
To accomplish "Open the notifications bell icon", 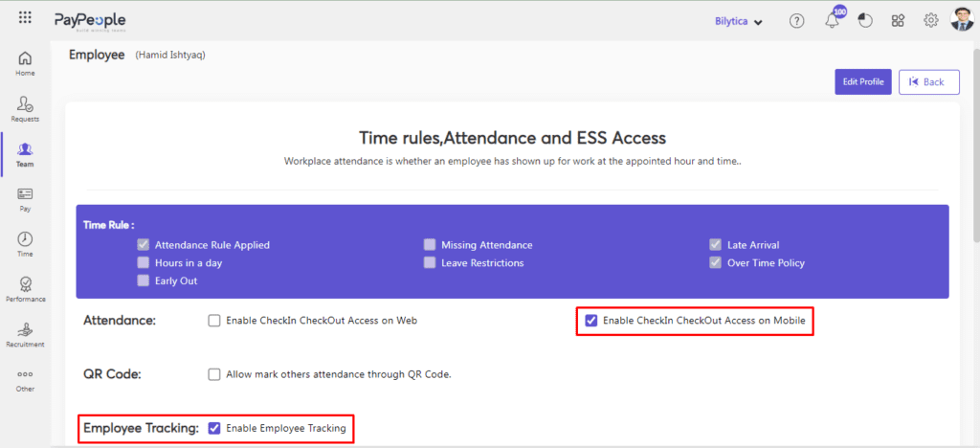I will (x=832, y=21).
